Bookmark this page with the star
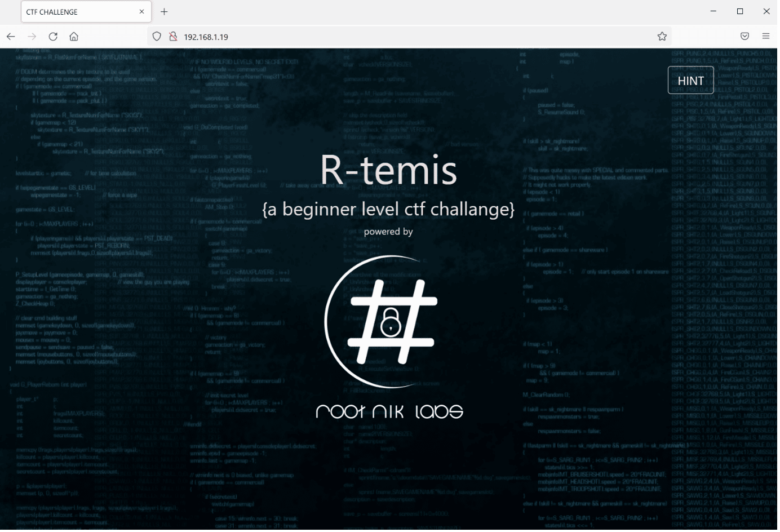The width and height of the screenshot is (780, 532). coord(662,37)
